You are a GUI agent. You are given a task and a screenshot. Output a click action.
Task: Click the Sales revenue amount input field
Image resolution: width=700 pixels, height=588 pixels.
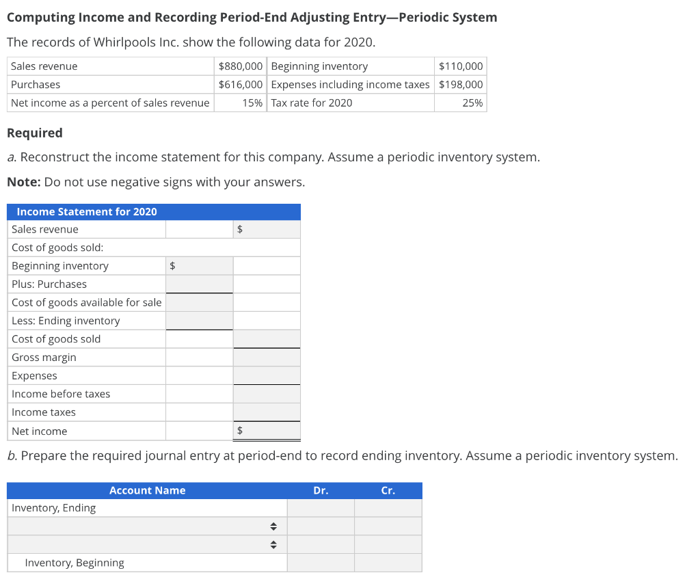(x=267, y=229)
